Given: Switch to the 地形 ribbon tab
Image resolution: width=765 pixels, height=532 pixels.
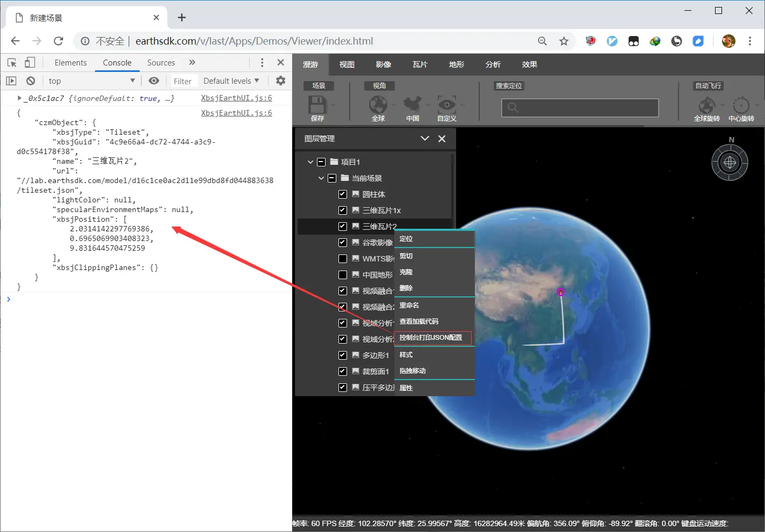Looking at the screenshot, I should 456,64.
